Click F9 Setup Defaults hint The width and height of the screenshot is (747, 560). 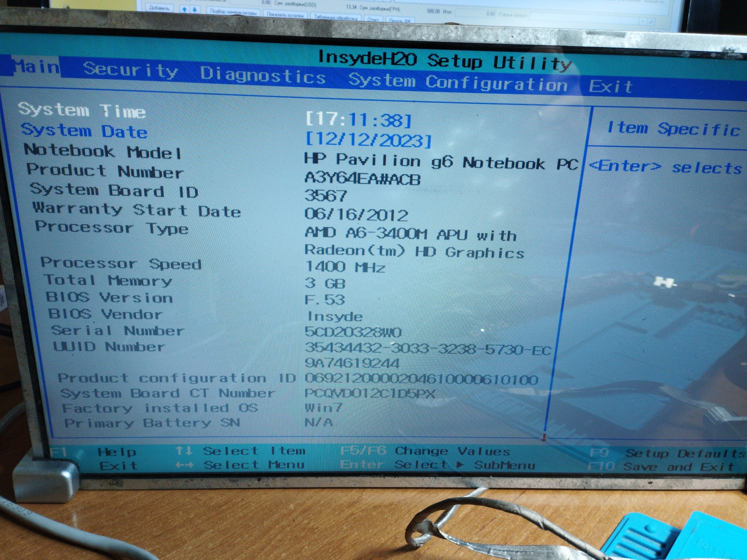click(x=667, y=453)
